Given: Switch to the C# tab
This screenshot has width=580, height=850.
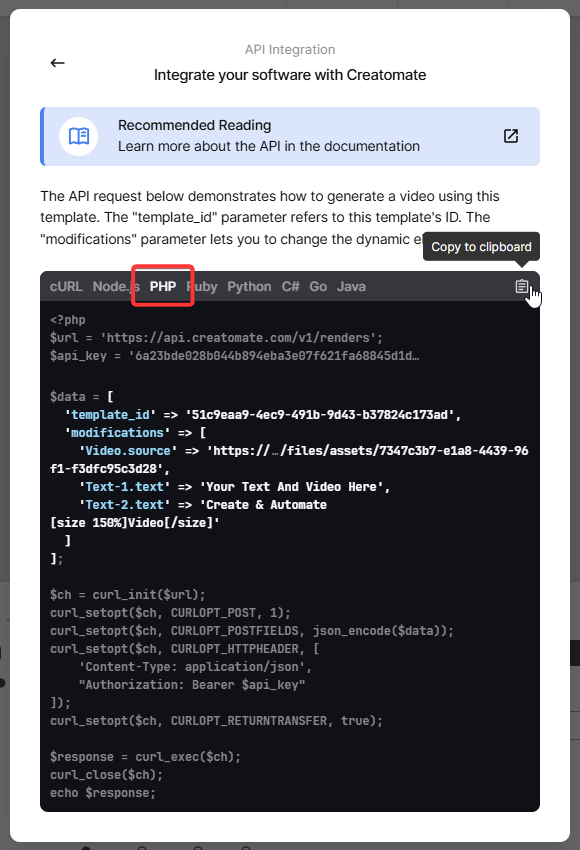Looking at the screenshot, I should (x=291, y=286).
